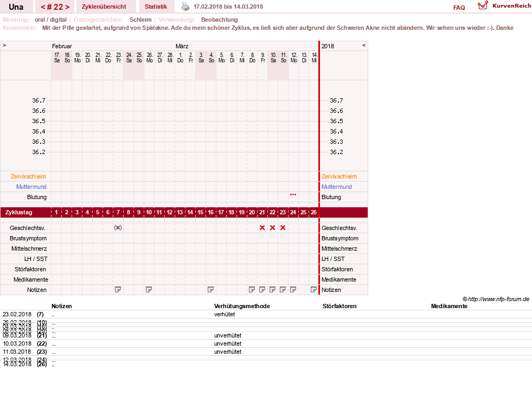
Task: Click 'verhütet' entry in Verhütungsmethode column
Action: (x=225, y=314)
